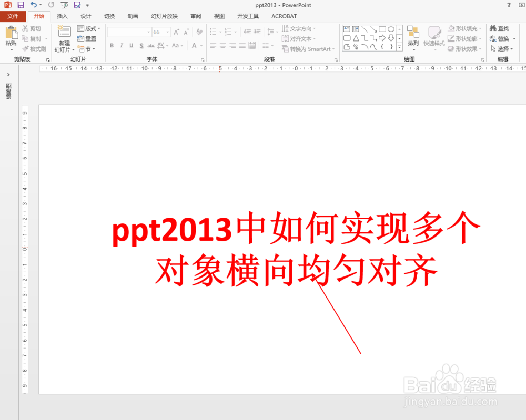Click the Redo/Repeat icon
Viewport: 526px width, 420px height.
click(51, 5)
